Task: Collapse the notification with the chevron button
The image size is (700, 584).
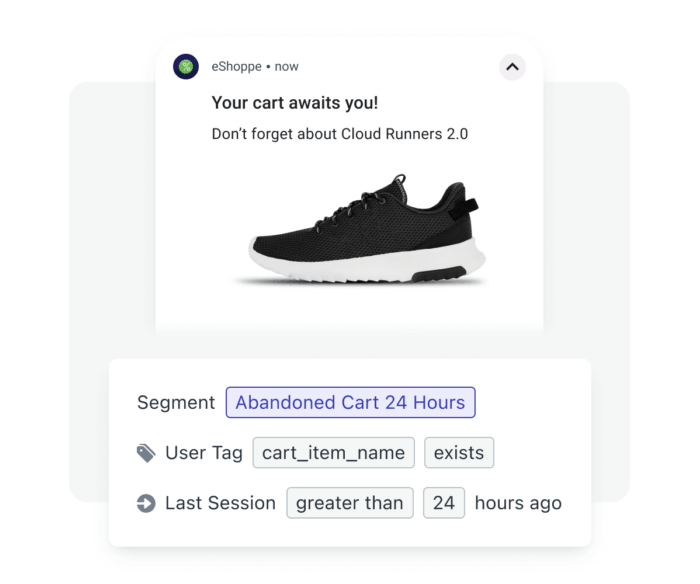Action: (512, 67)
